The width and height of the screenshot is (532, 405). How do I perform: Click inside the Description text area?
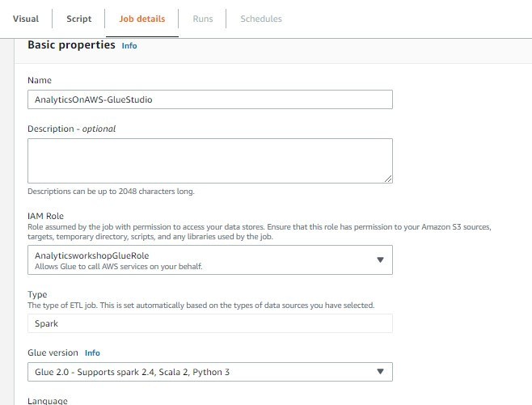(x=209, y=160)
